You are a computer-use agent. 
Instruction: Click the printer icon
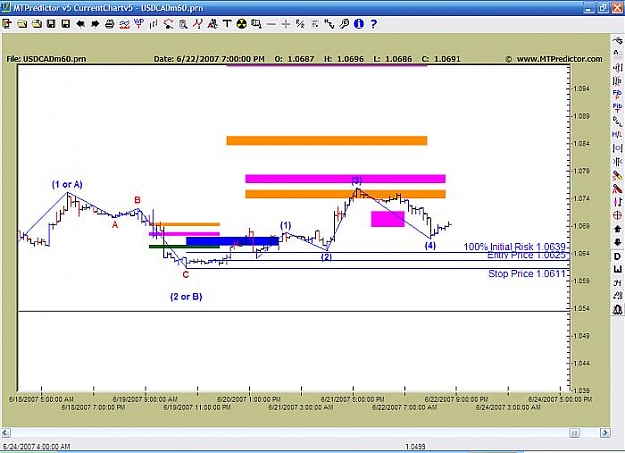110,24
